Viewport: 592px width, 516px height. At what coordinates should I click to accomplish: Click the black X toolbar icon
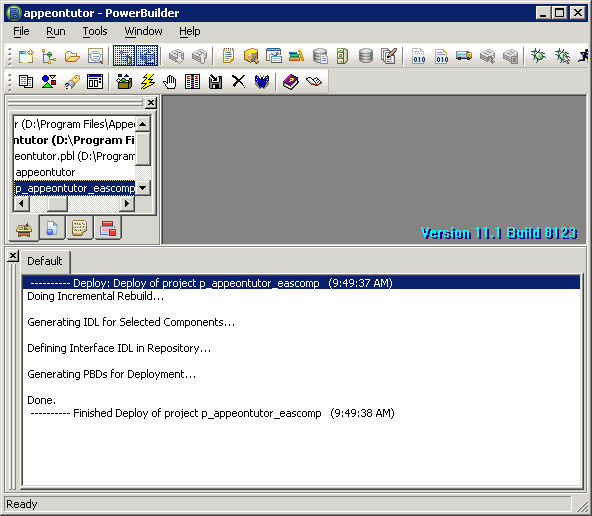click(238, 81)
